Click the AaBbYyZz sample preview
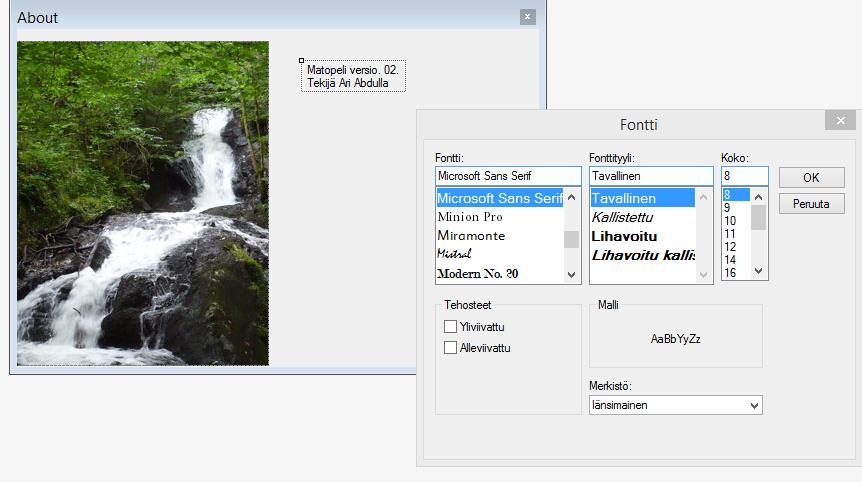This screenshot has width=862, height=482. click(x=676, y=339)
